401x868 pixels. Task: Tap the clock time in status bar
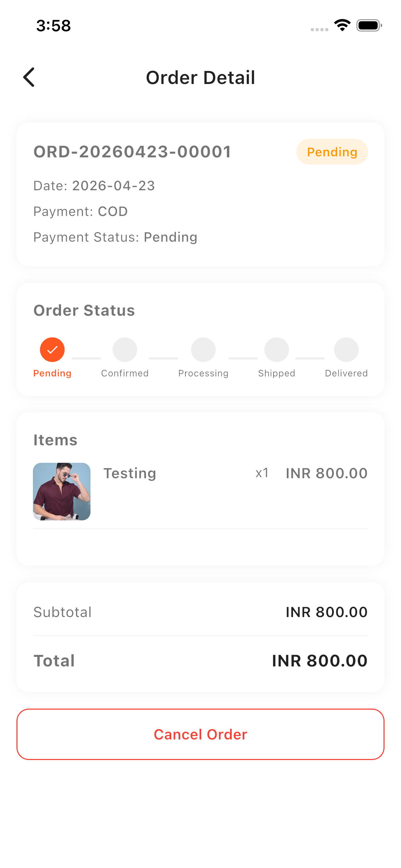53,26
